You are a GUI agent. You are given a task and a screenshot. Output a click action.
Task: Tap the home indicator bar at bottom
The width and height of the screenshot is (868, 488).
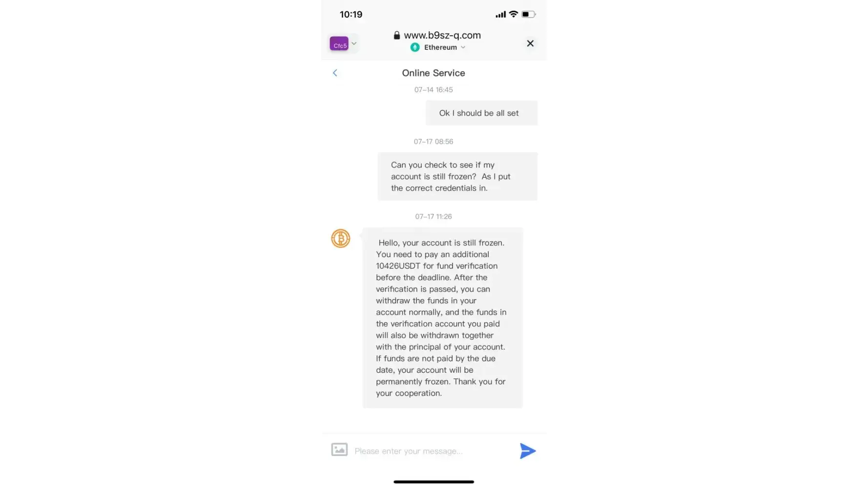click(x=434, y=482)
